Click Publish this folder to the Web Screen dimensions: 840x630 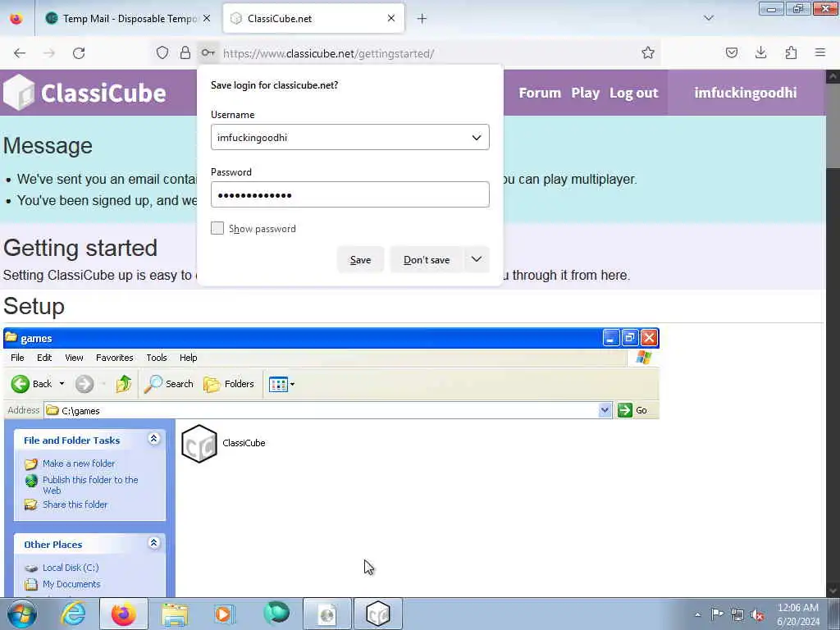tap(90, 485)
